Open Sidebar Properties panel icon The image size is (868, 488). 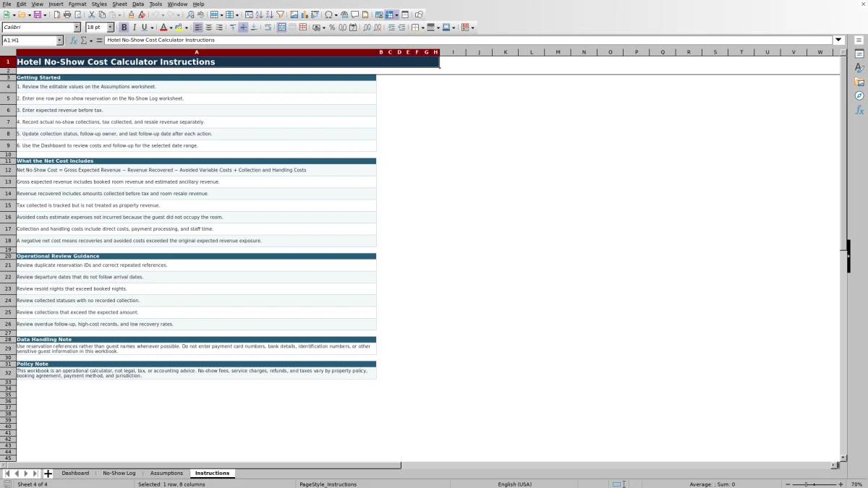(x=859, y=54)
